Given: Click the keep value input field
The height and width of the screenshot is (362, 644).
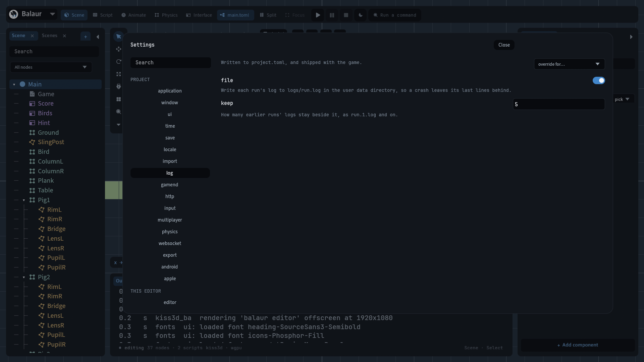Looking at the screenshot, I should (559, 104).
